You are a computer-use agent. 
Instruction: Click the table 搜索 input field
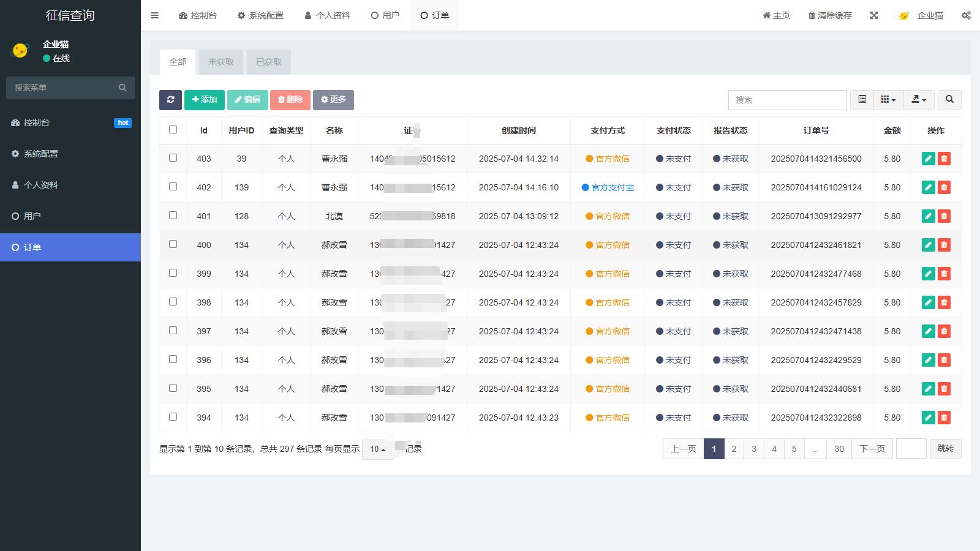tap(787, 100)
